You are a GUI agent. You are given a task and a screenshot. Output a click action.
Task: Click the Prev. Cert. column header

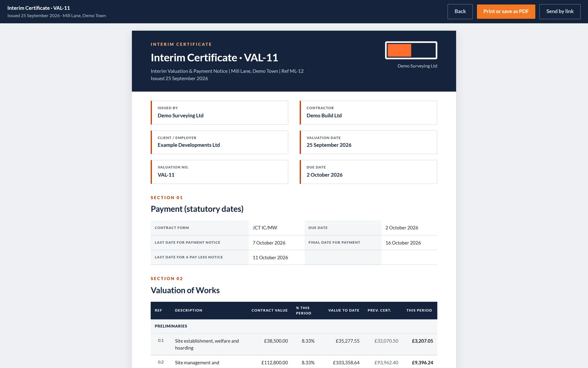[x=379, y=311]
